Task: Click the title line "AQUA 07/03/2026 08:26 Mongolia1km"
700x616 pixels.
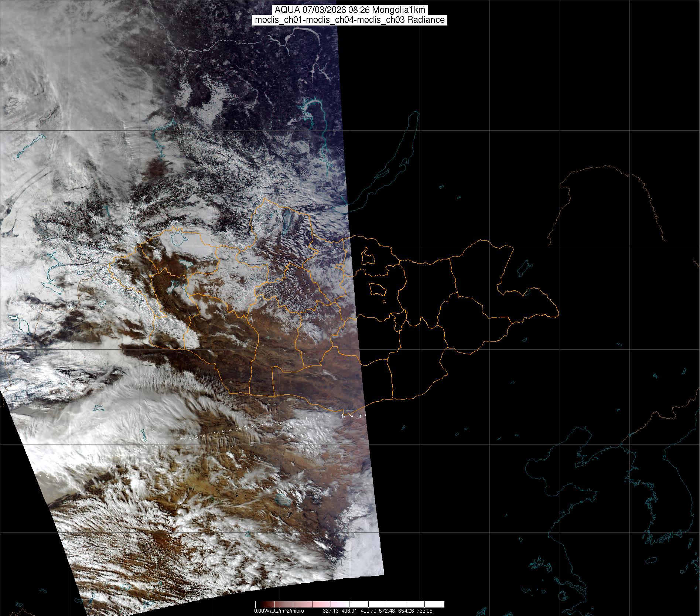Action: pyautogui.click(x=350, y=10)
